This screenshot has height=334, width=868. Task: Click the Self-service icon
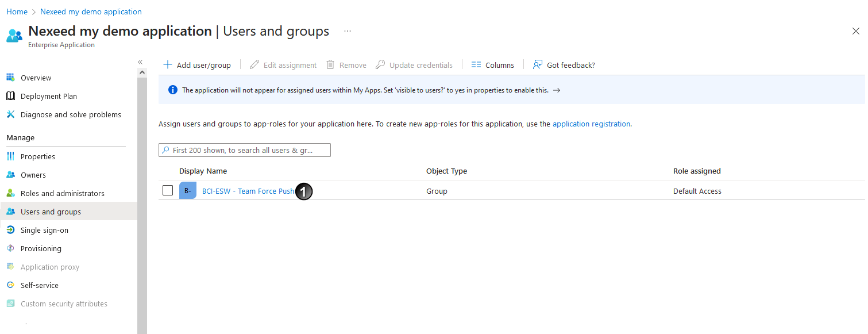point(10,285)
